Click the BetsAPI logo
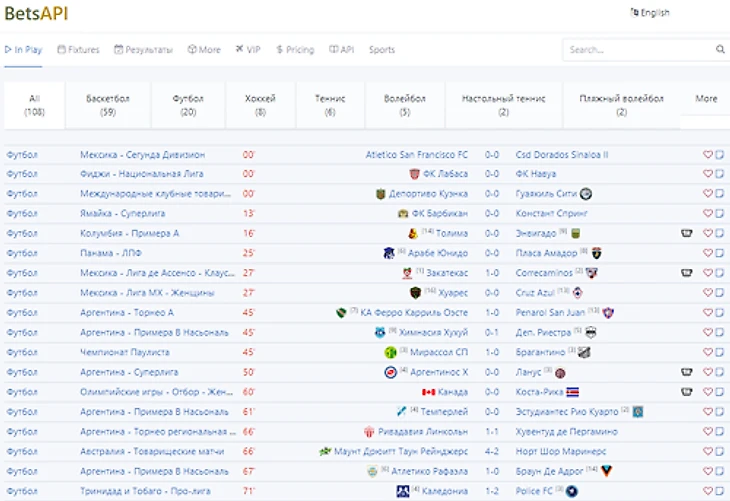This screenshot has width=730, height=501. [36, 13]
